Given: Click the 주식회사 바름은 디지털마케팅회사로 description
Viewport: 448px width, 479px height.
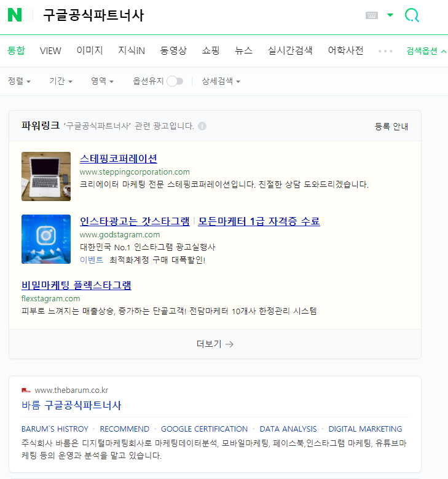Looking at the screenshot, I should pyautogui.click(x=214, y=449).
